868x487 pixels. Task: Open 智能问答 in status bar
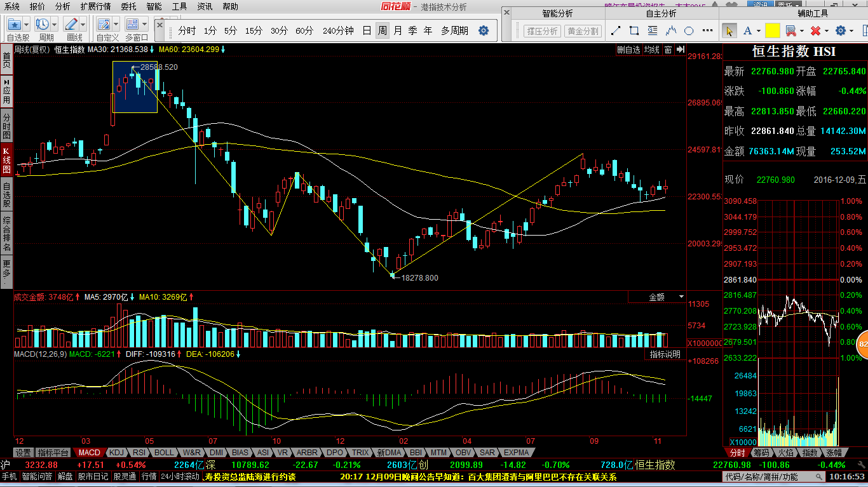(37, 476)
